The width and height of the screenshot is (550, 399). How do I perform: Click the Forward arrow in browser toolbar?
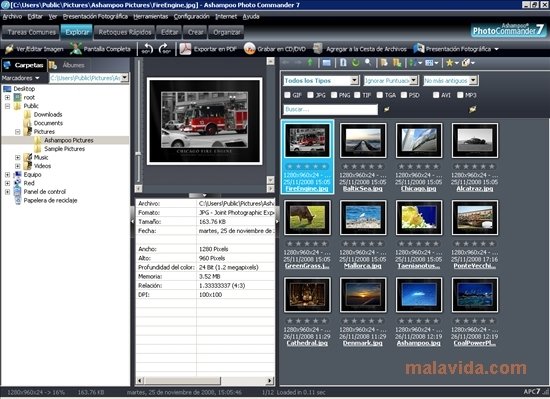[x=298, y=62]
